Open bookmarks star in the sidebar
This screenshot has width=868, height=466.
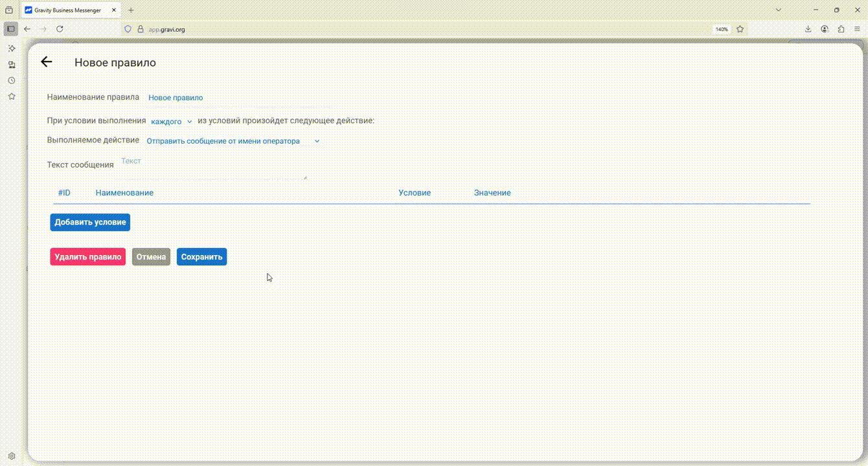(x=12, y=96)
